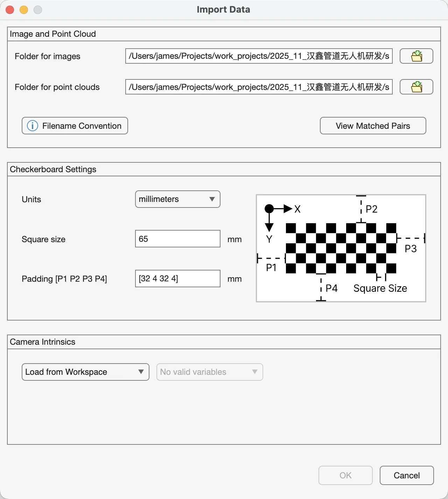
Task: Click the Cancel button
Action: (x=406, y=475)
